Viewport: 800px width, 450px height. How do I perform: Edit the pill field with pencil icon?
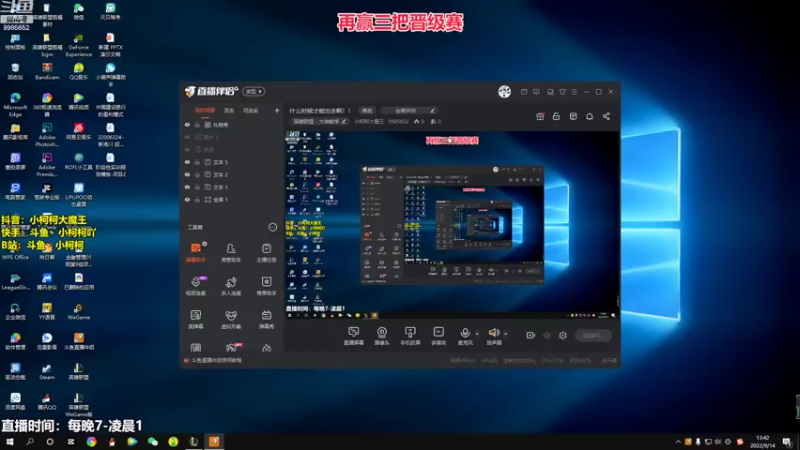410,110
